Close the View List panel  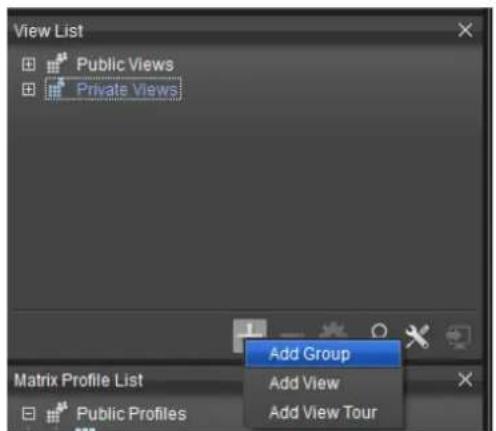click(x=465, y=30)
